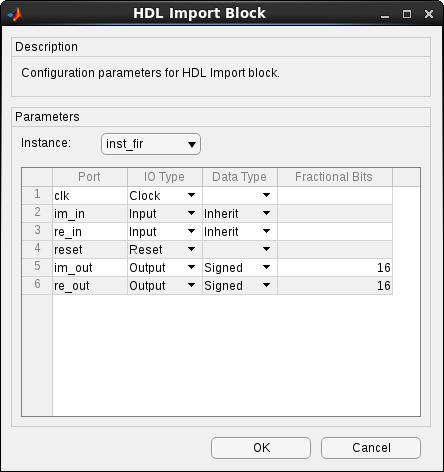Viewport: 444px width, 472px height.
Task: Maximize the HDL Import Block window
Action: (407, 14)
